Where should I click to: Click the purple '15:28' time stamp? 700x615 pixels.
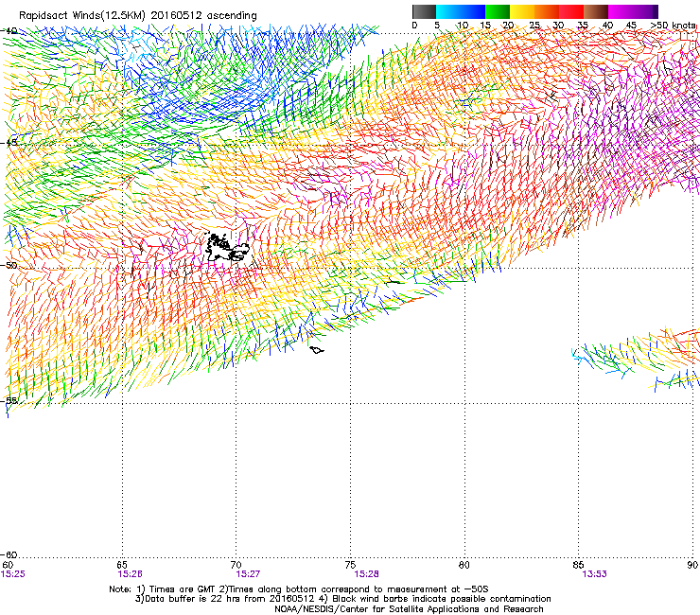366,574
